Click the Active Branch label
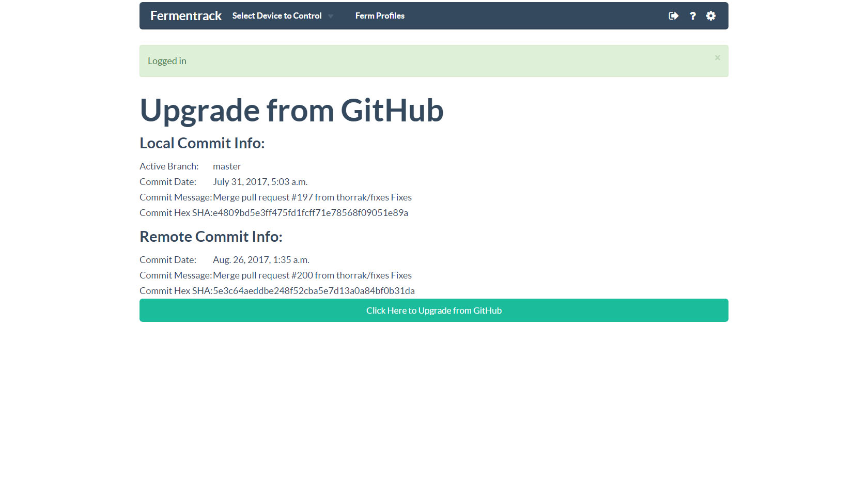 click(169, 166)
